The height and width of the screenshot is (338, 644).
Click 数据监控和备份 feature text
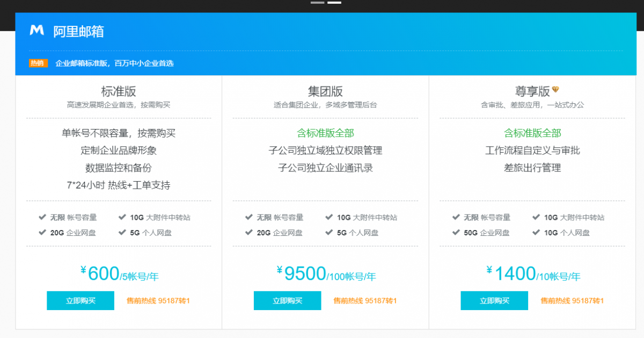[119, 168]
